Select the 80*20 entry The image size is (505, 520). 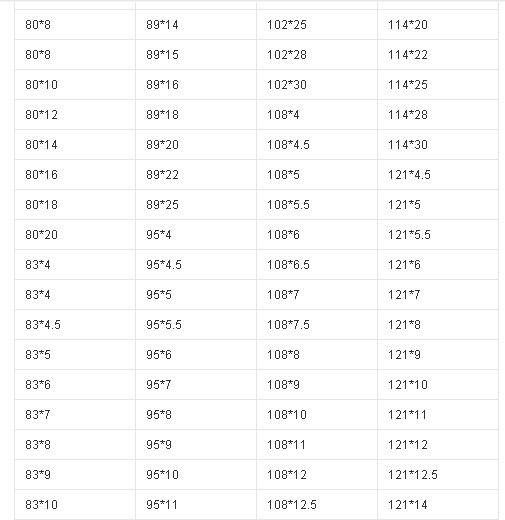pos(75,235)
